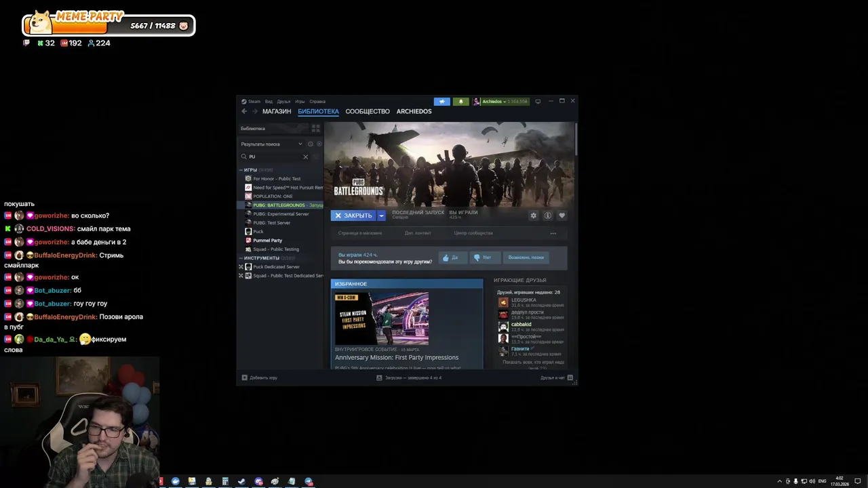Select For Honor - Public Test
Screen dimensions: 868x488
point(277,179)
